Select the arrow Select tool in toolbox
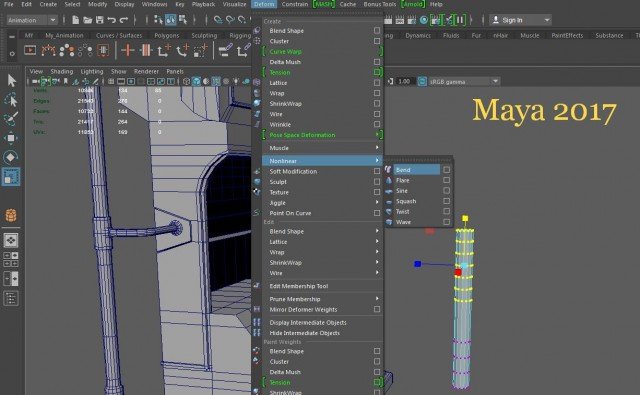The height and width of the screenshot is (395, 640). pyautogui.click(x=11, y=80)
